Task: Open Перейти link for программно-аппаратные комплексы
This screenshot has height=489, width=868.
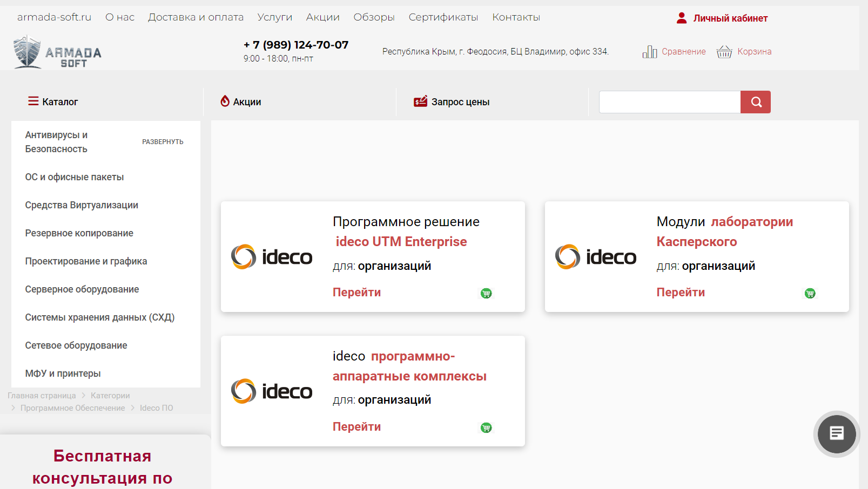Action: (356, 426)
